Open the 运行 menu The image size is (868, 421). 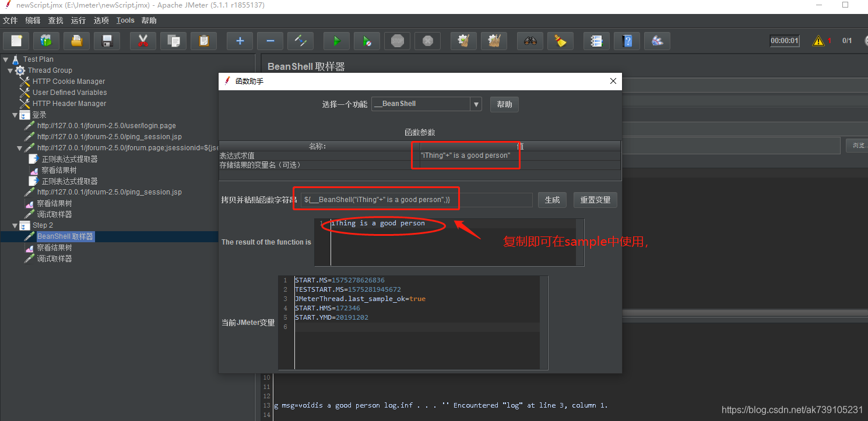(78, 20)
